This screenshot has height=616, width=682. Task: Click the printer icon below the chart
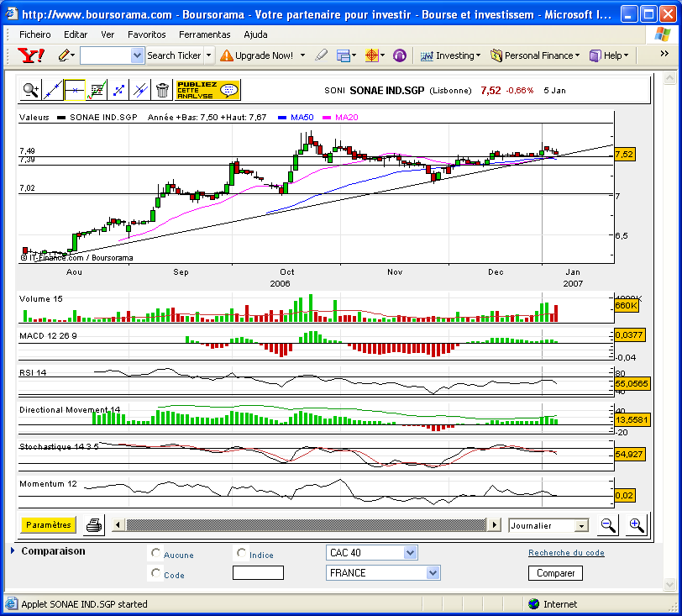[94, 525]
